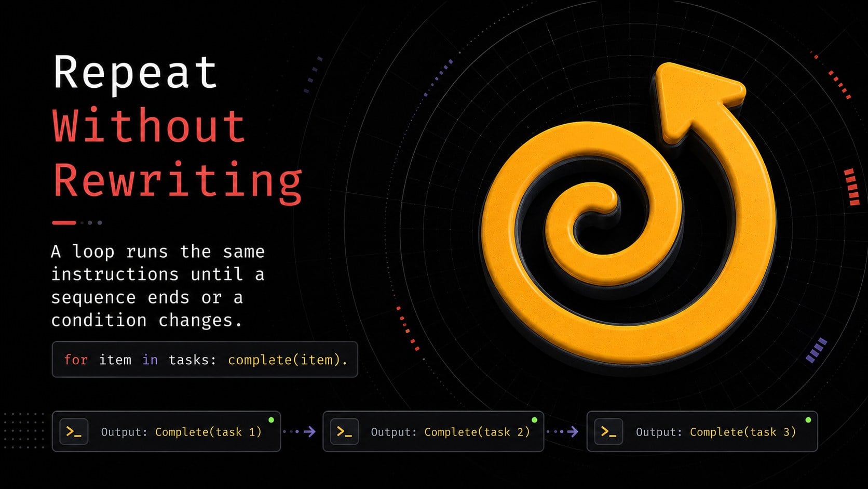Image resolution: width=868 pixels, height=489 pixels.
Task: Click the 'tasks:' word in the code snippet
Action: pos(192,360)
